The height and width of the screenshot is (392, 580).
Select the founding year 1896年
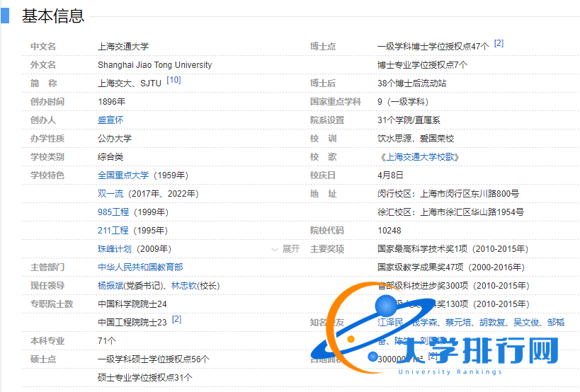(x=111, y=102)
